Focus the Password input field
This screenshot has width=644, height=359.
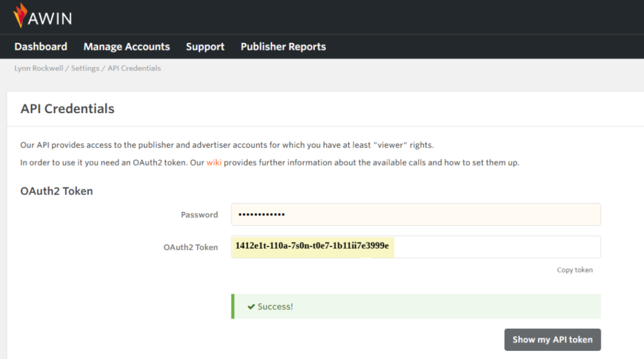pos(416,214)
